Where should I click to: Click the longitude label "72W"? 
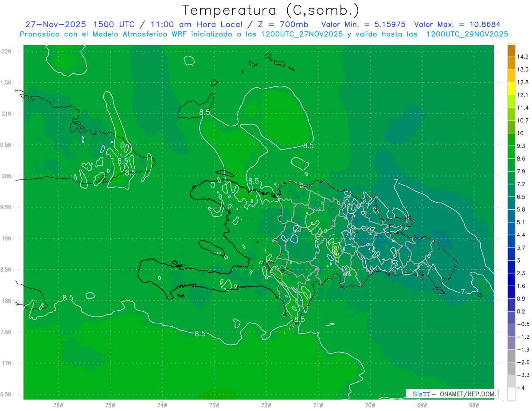266,405
